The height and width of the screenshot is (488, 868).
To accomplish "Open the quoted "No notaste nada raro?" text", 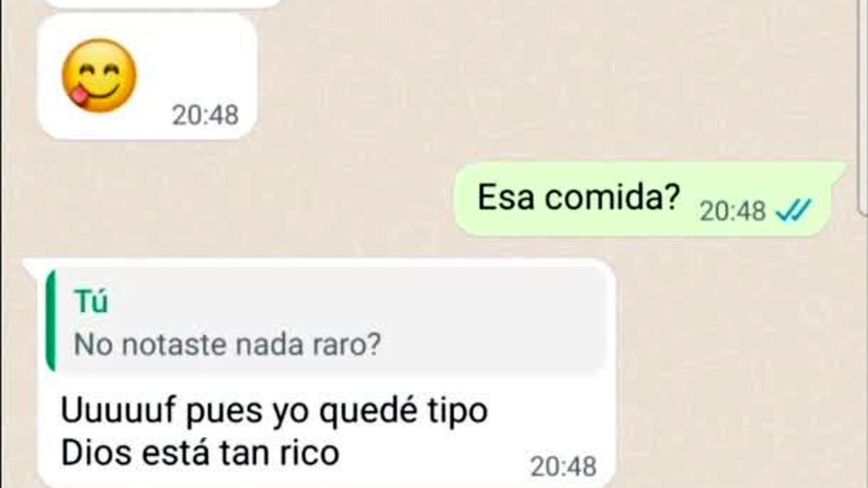I will (226, 345).
